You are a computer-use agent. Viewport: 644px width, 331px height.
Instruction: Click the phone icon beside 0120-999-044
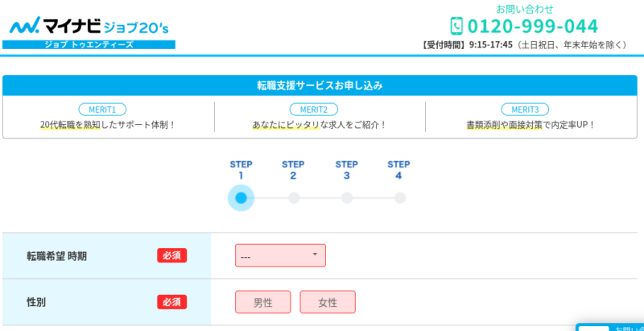coord(456,26)
